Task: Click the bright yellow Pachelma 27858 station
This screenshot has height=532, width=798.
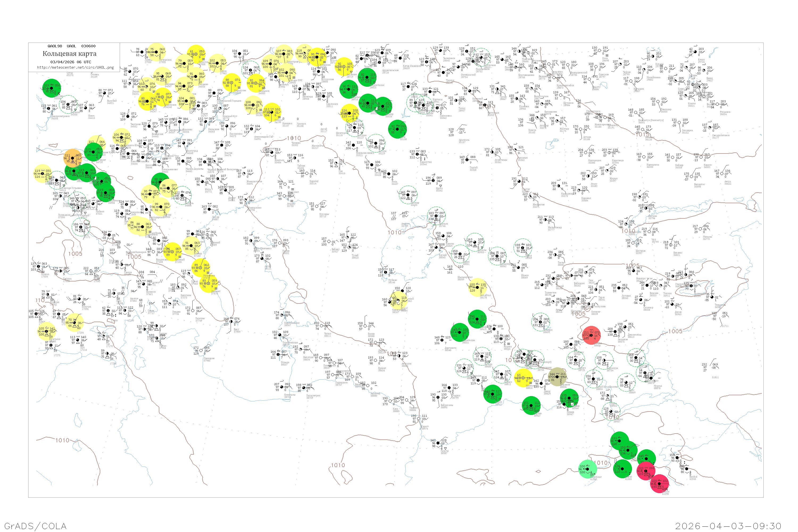Action: (196, 54)
